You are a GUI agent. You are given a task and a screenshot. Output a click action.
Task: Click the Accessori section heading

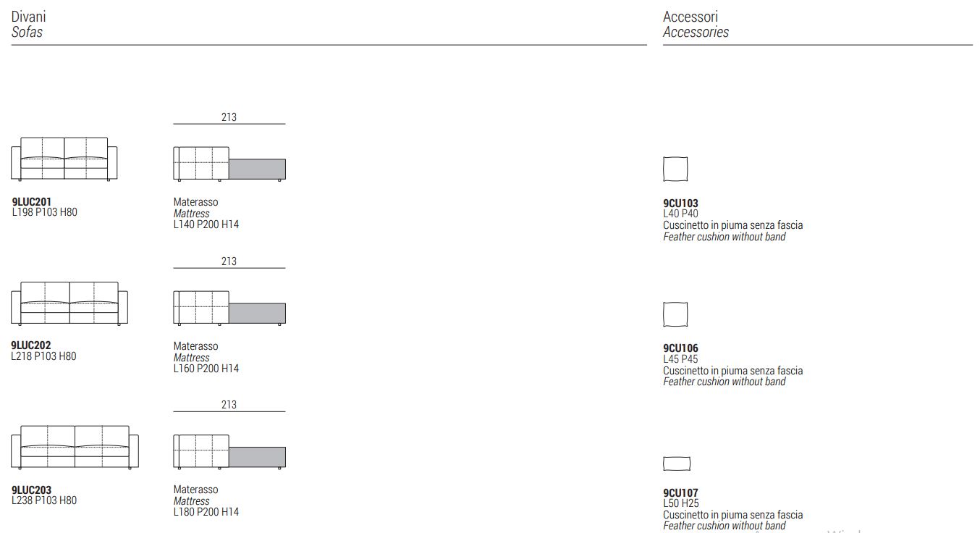click(x=690, y=17)
